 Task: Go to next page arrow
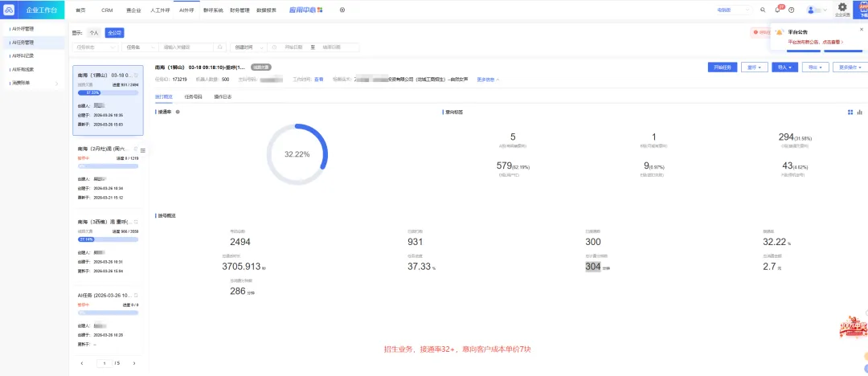134,363
